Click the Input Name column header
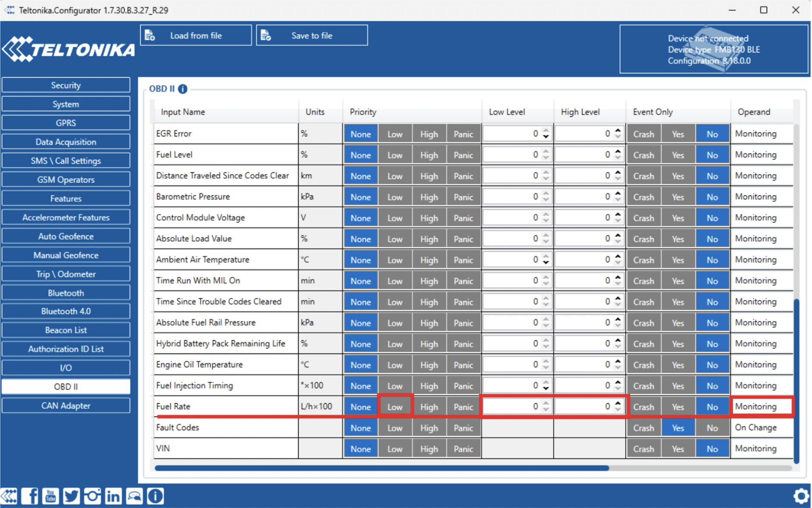Screen dimensions: 812x508 [226, 112]
